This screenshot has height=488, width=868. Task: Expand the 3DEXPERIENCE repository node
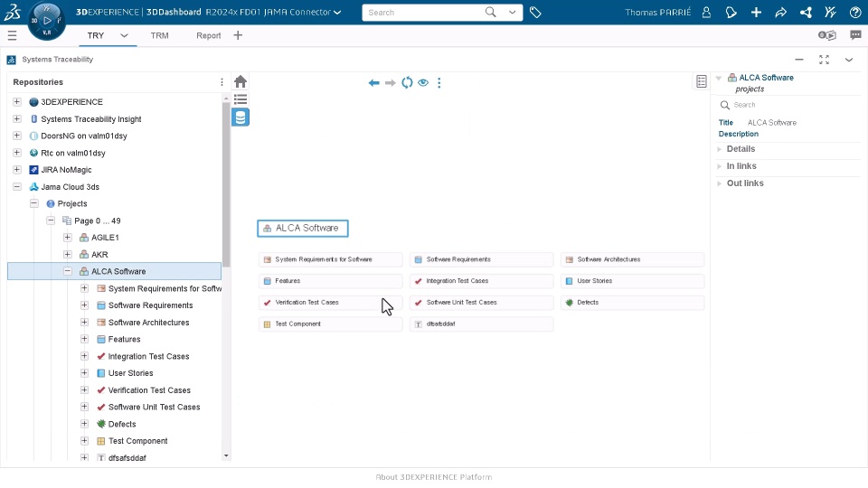pyautogui.click(x=17, y=102)
